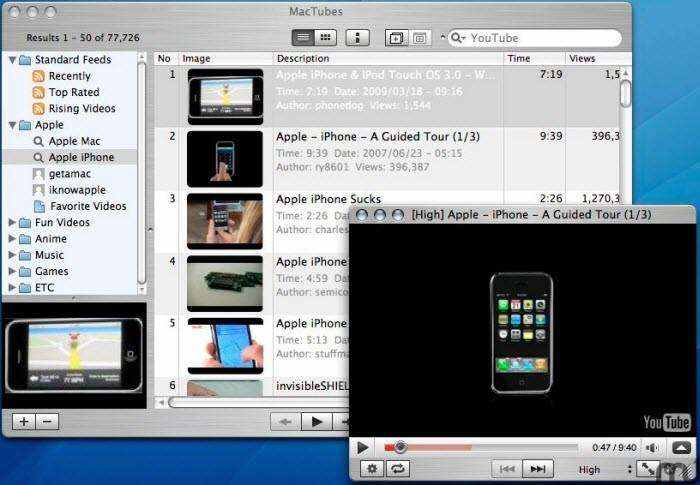Click the Apple – iPhone – A Guided Tour title
Screen dimensions: 700x485
pos(378,137)
